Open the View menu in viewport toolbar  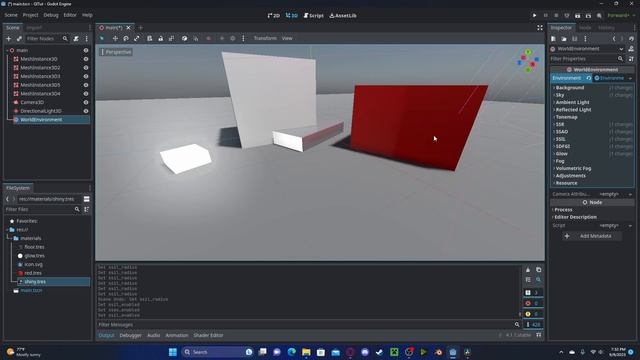pyautogui.click(x=287, y=38)
